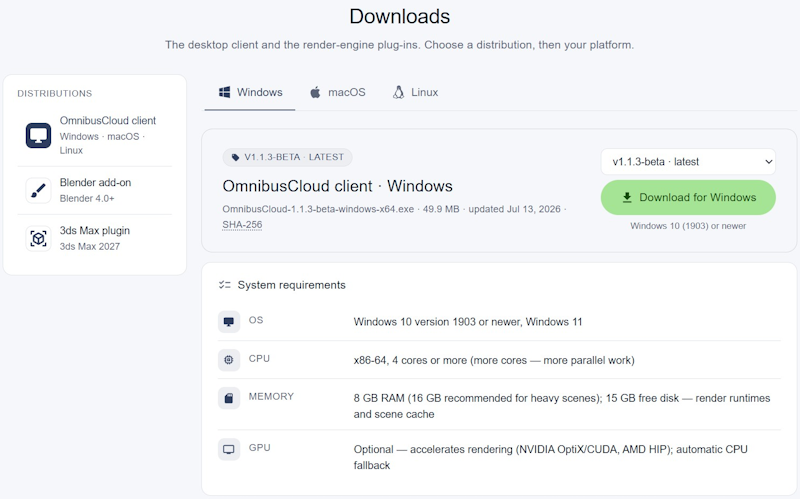This screenshot has height=499, width=800.
Task: Click the CPU row label
Action: tap(259, 359)
